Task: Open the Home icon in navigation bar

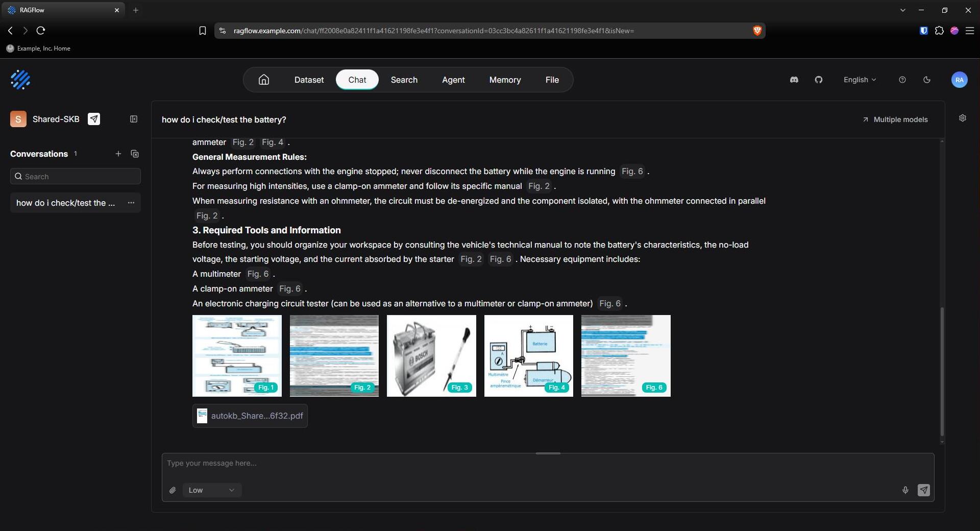Action: (x=264, y=80)
